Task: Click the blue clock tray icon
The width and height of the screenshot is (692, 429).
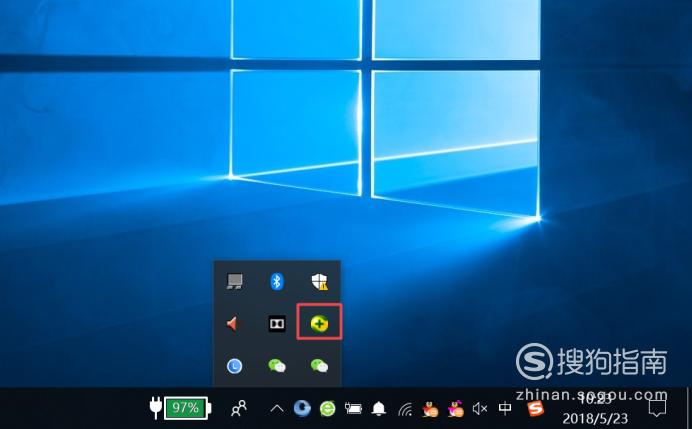Action: (x=234, y=366)
